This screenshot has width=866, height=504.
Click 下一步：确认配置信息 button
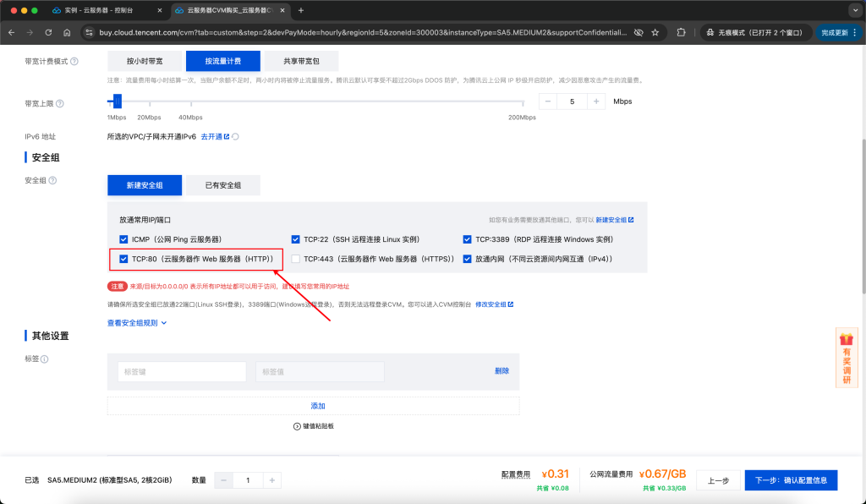coord(791,479)
